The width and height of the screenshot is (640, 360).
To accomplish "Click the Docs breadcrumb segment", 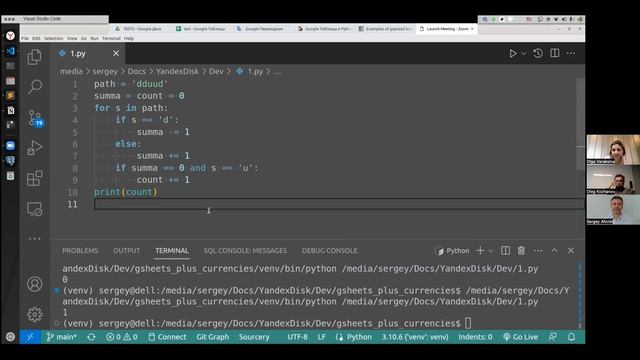I will click(136, 71).
